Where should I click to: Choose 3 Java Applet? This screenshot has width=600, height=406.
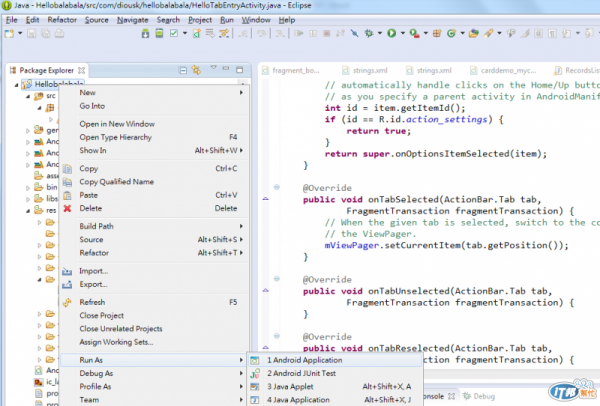(x=335, y=387)
